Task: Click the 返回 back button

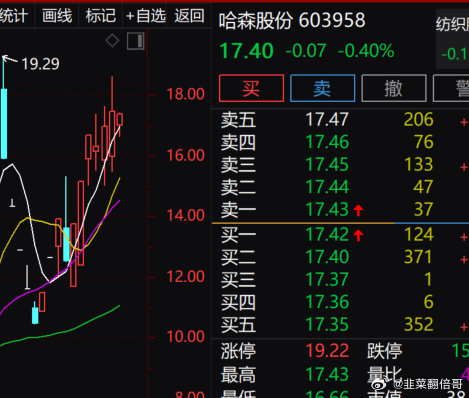Action: tap(189, 16)
